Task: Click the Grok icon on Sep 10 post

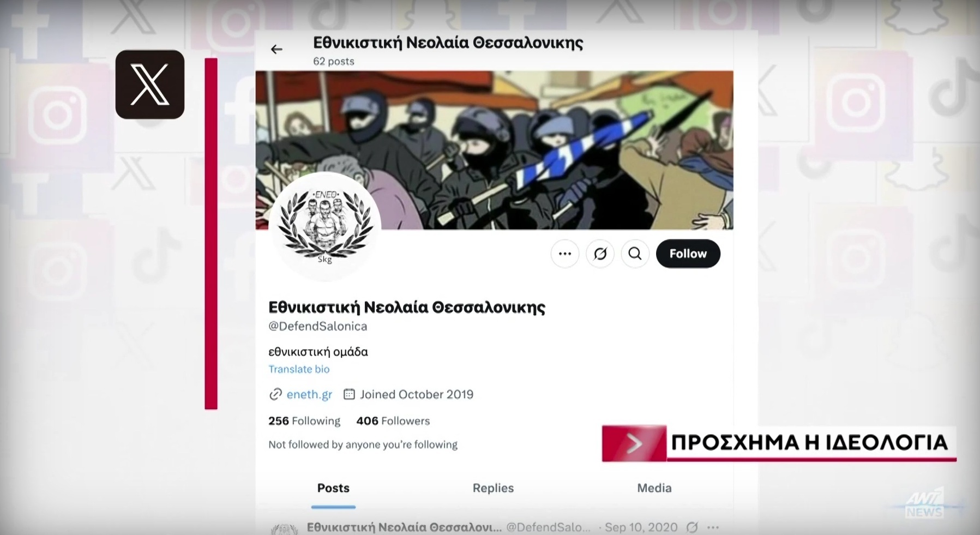Action: click(692, 527)
